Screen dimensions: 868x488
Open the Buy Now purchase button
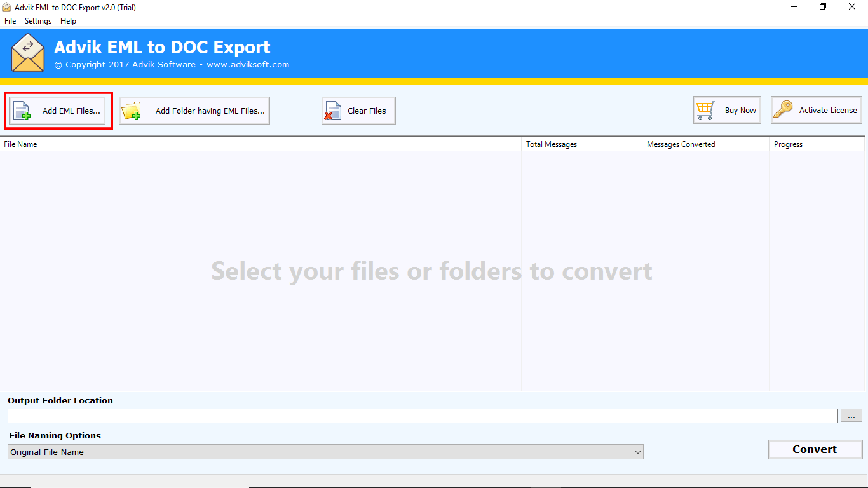point(727,110)
